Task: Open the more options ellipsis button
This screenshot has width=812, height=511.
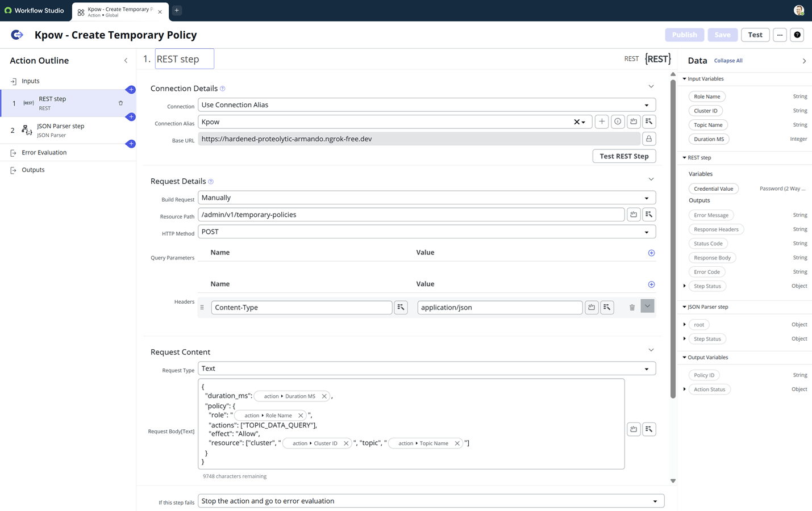Action: point(780,35)
